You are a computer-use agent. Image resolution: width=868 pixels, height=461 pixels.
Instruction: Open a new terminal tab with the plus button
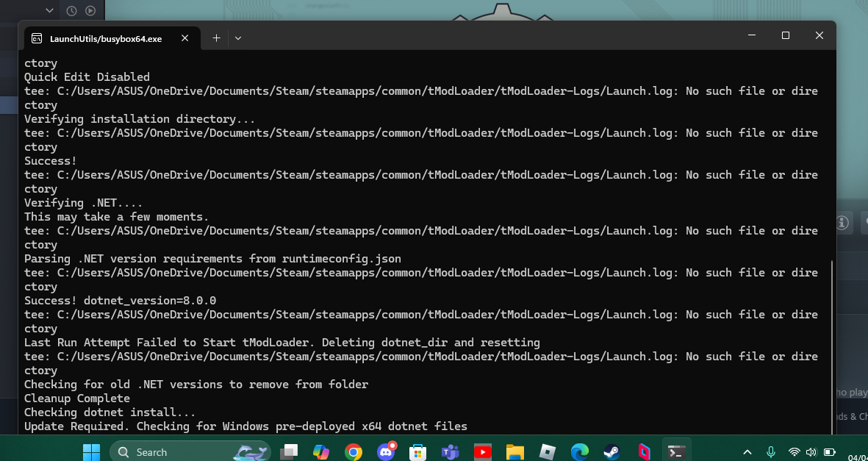216,37
